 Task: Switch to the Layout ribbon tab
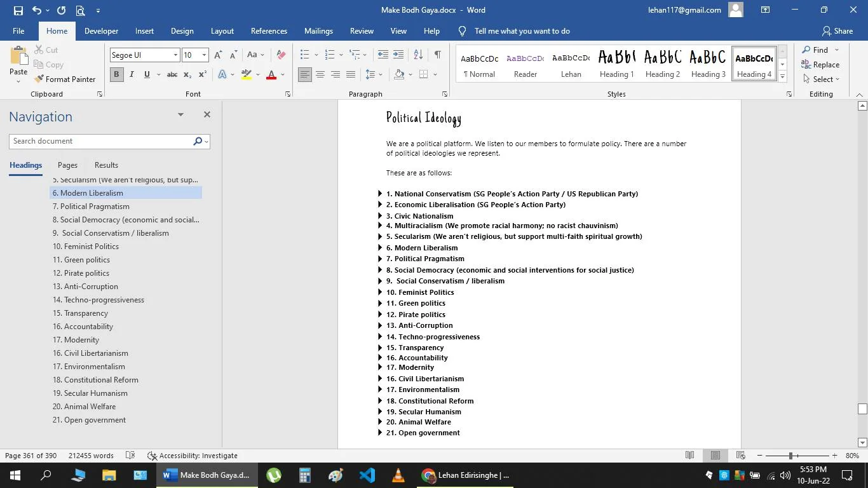222,31
